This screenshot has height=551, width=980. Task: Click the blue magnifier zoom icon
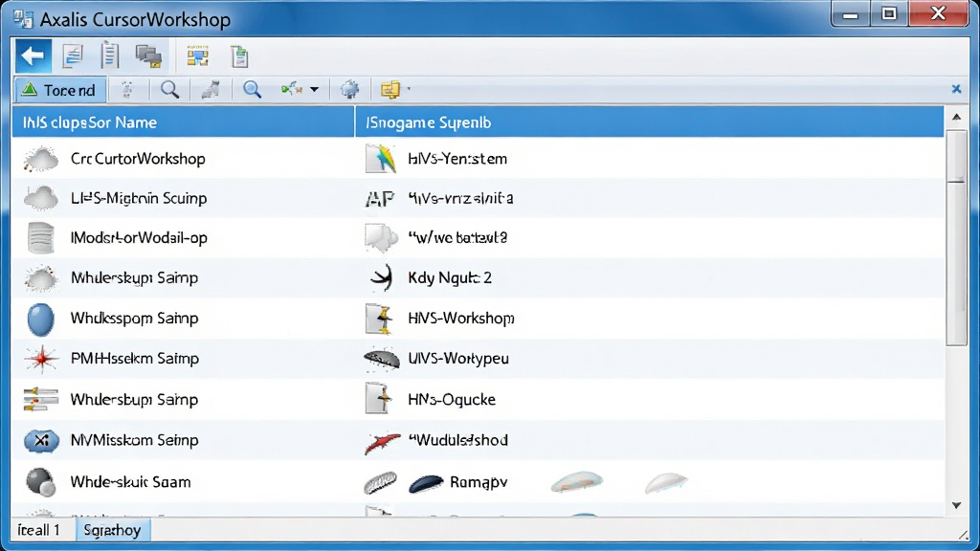tap(252, 90)
